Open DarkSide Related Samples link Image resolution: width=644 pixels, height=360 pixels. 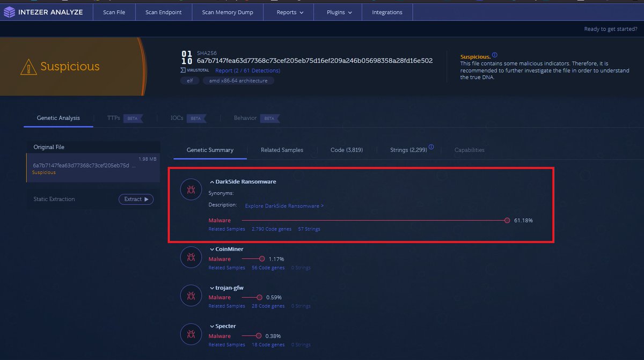pos(226,229)
